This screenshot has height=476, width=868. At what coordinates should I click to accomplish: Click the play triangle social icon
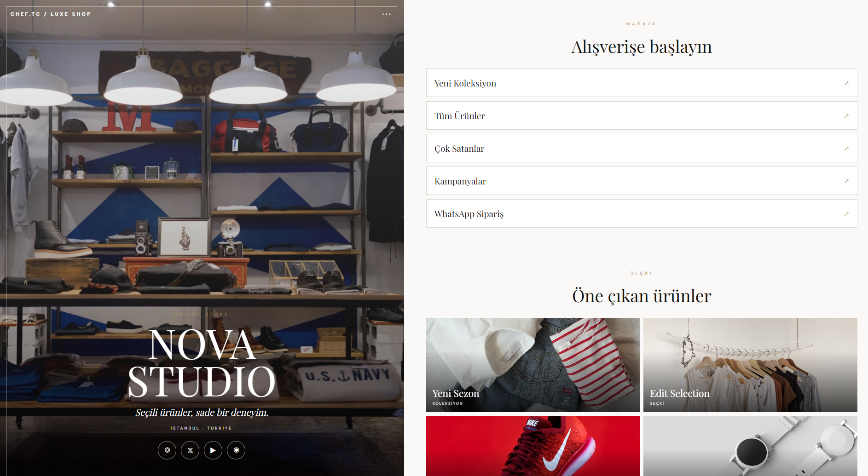click(x=213, y=450)
